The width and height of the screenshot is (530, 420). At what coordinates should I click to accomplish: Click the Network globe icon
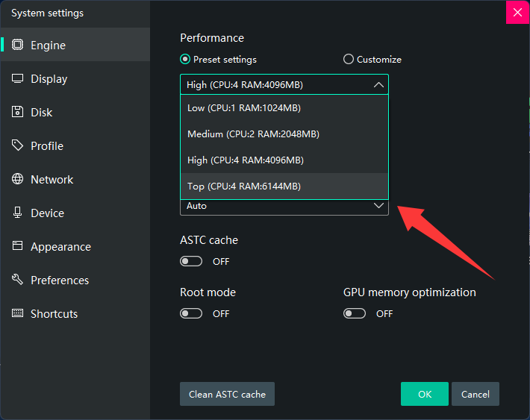(x=17, y=179)
